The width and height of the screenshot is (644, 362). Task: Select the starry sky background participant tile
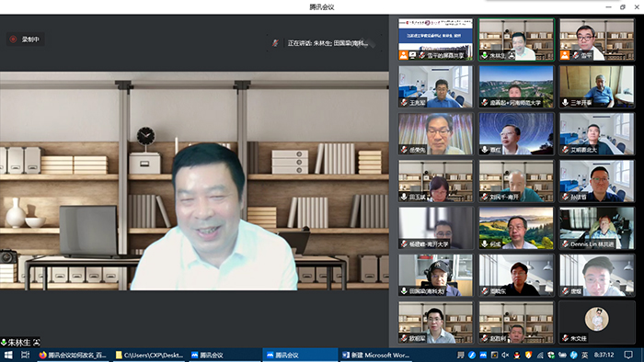pyautogui.click(x=516, y=134)
